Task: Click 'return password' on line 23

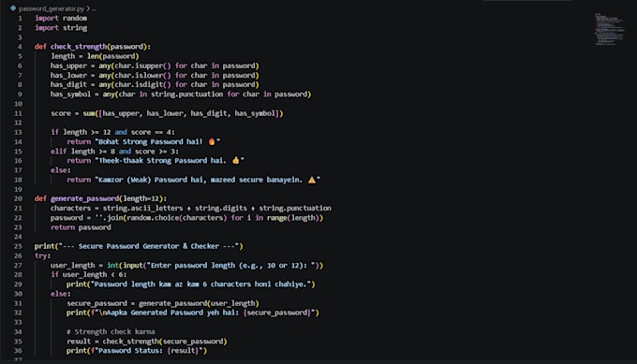Action: 81,227
